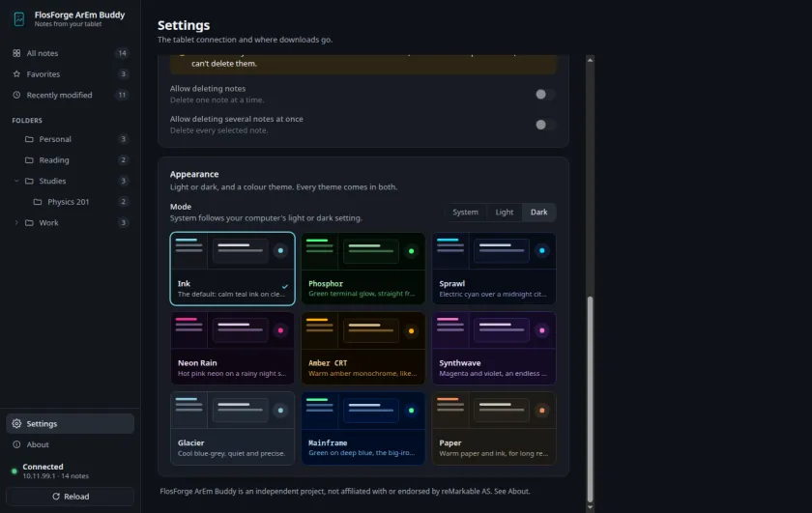Click the scrollbar up arrow
This screenshot has height=513, width=812.
tap(590, 60)
